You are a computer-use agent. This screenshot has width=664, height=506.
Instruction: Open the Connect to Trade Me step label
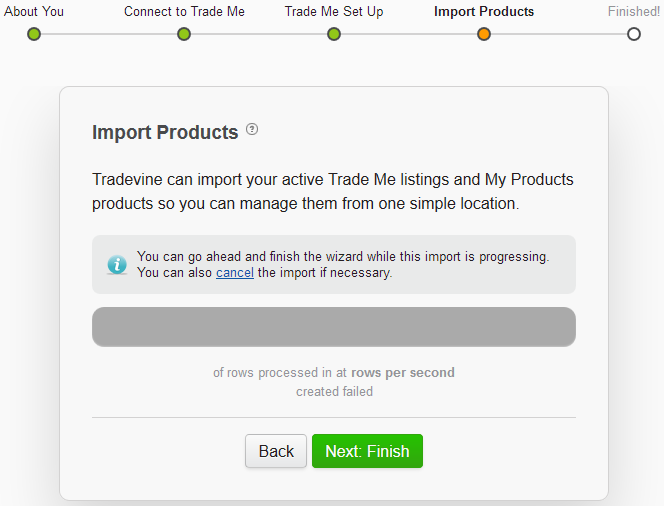click(184, 11)
